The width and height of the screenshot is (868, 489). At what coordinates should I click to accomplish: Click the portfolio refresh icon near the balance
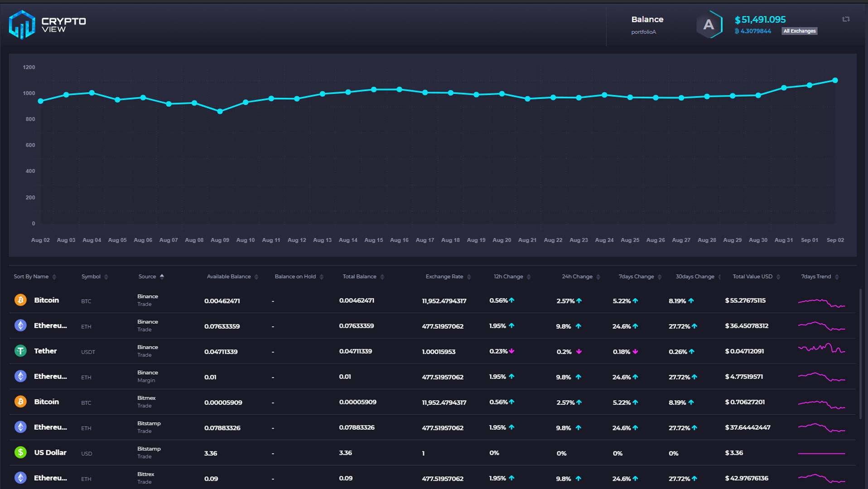coord(846,19)
